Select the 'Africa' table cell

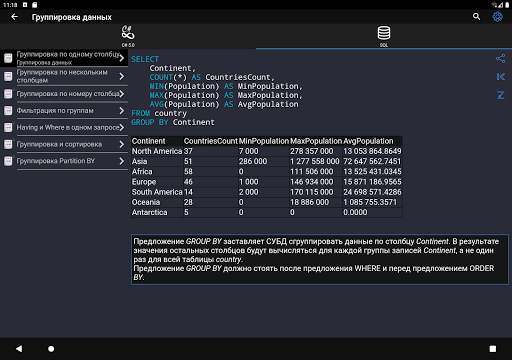coord(142,172)
